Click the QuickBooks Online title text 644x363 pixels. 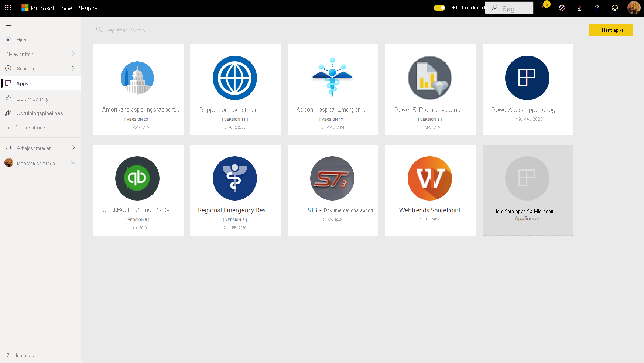138,210
